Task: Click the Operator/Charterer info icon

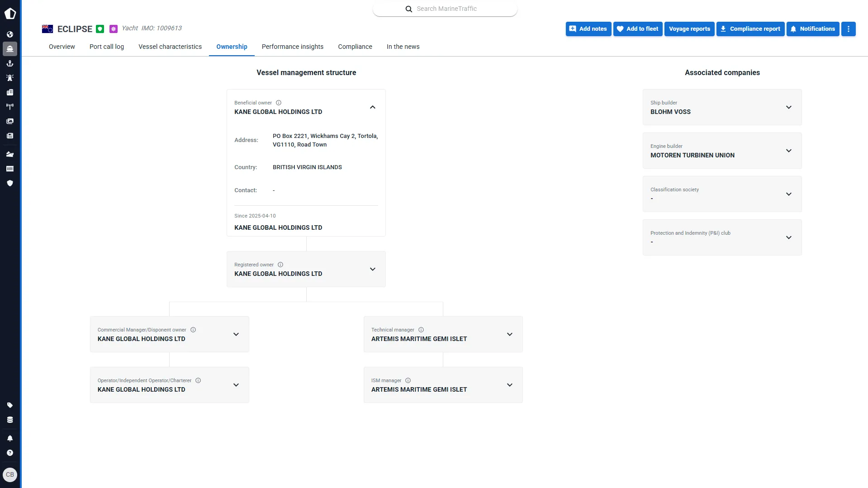Action: coord(198,380)
